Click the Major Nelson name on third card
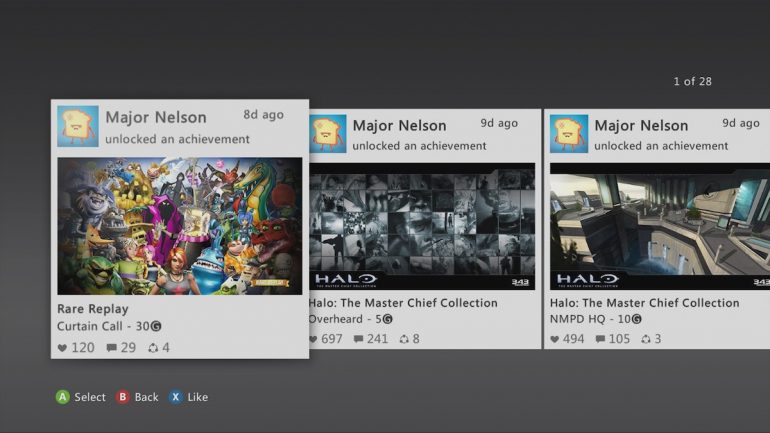 point(641,125)
